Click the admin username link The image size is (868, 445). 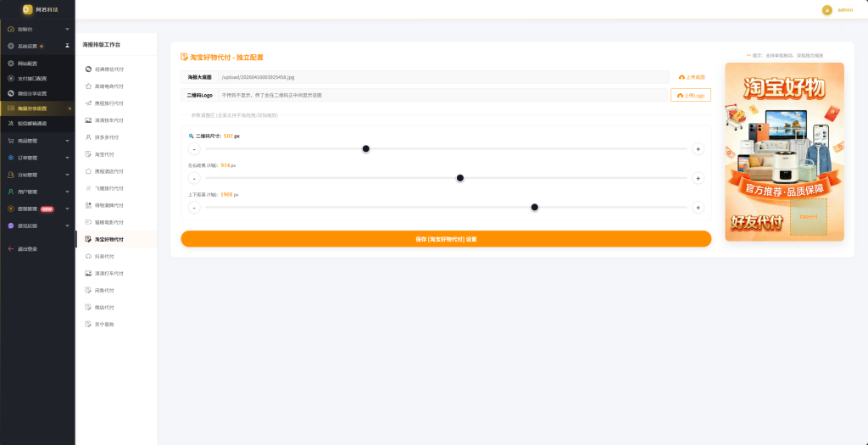coord(845,10)
